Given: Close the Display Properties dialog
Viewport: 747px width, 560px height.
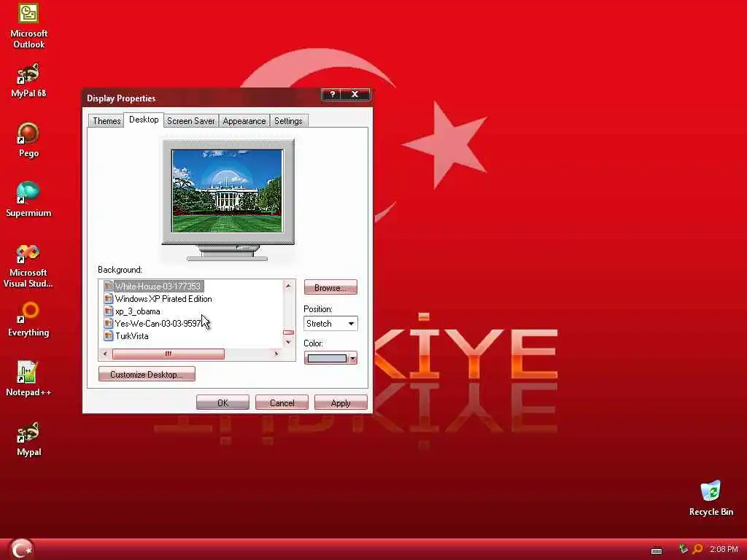Looking at the screenshot, I should point(355,94).
